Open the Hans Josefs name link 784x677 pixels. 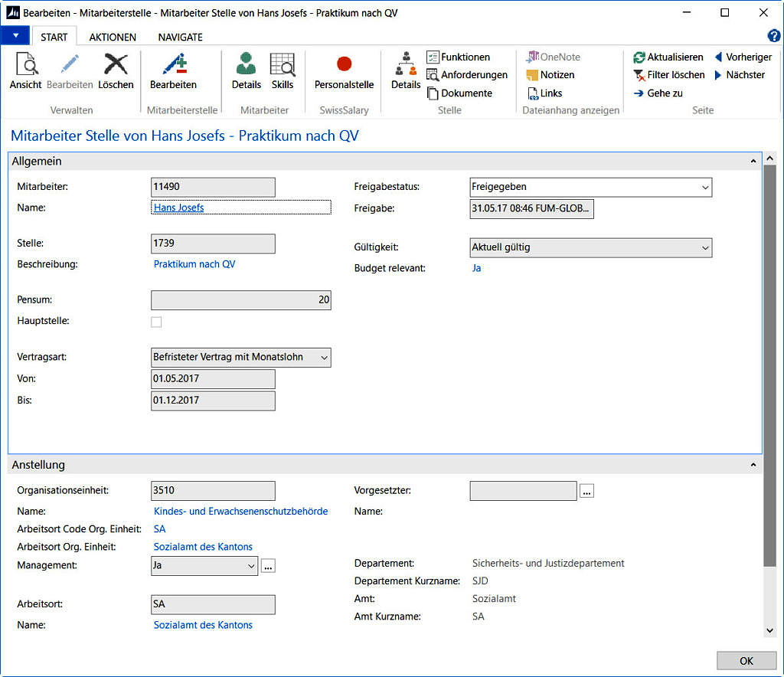(178, 208)
